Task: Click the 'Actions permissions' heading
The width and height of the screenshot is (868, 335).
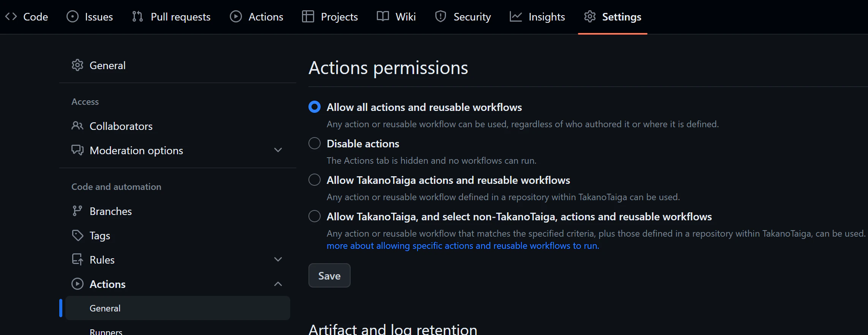Action: [388, 68]
